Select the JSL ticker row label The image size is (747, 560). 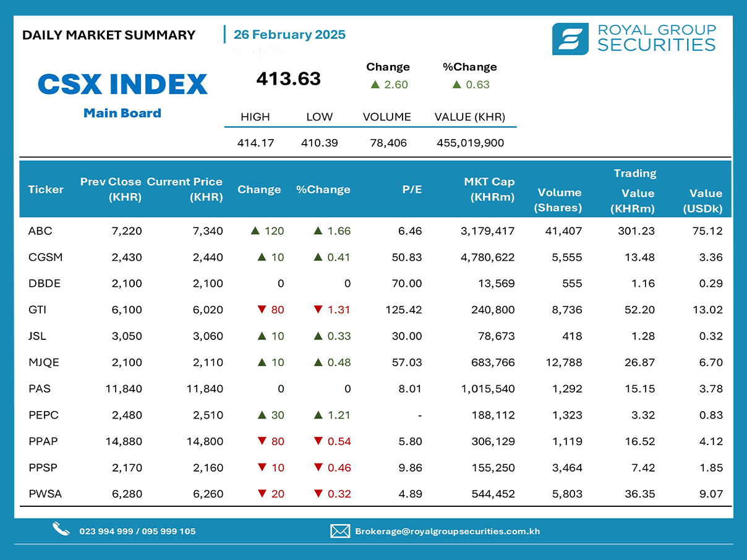click(37, 336)
